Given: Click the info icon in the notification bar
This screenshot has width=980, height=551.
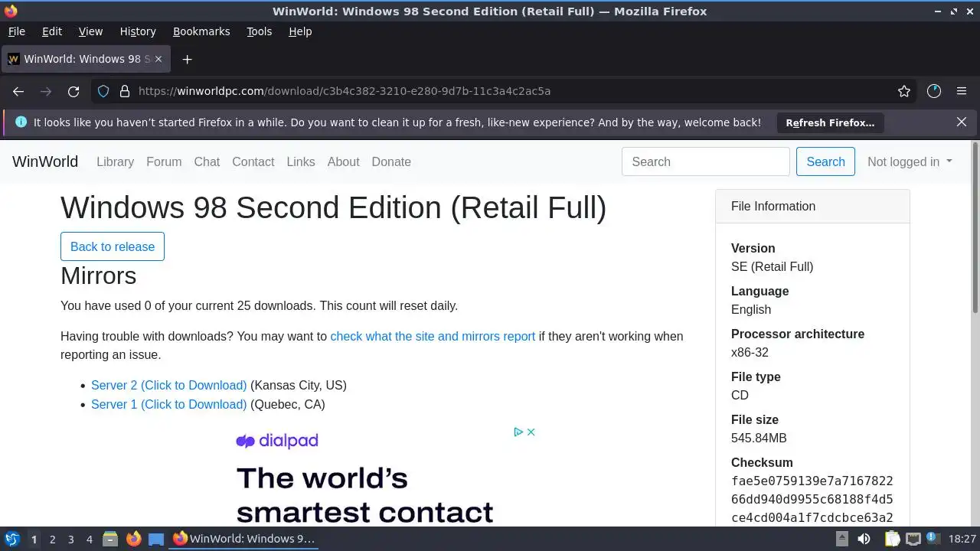Looking at the screenshot, I should tap(21, 122).
